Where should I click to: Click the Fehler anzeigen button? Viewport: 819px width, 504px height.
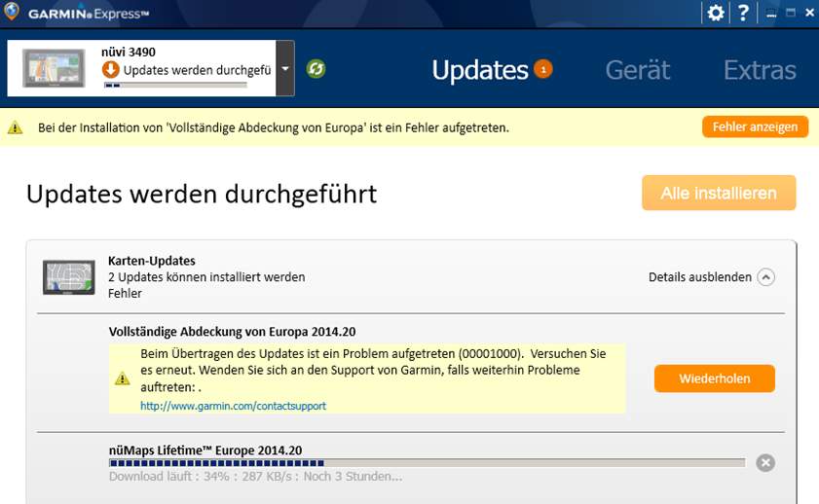click(x=755, y=127)
